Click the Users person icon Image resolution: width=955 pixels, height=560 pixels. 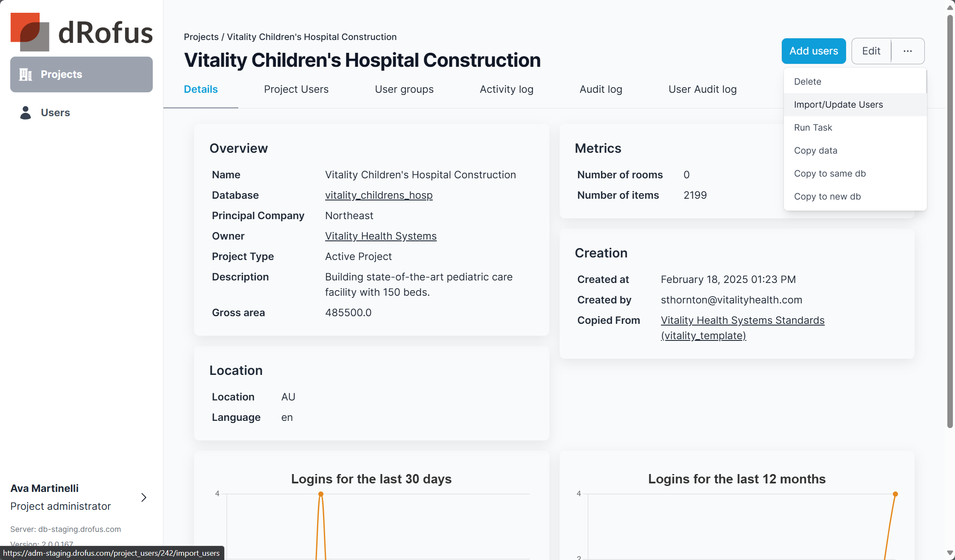click(26, 113)
